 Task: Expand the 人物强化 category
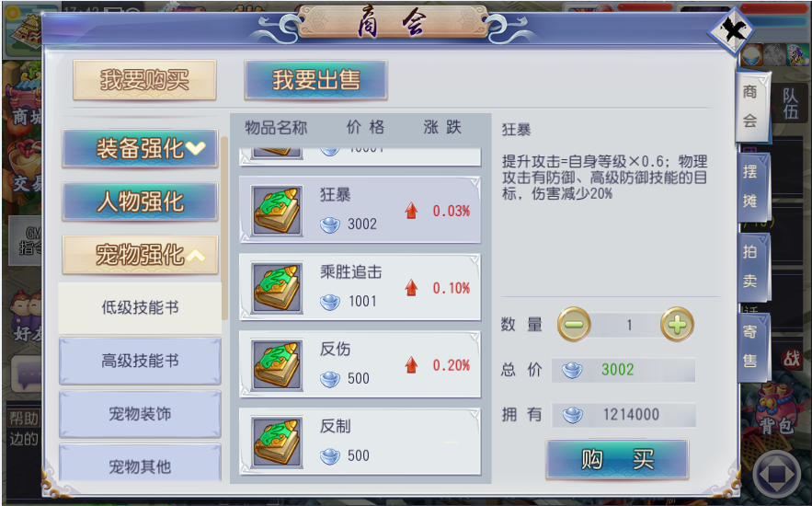(140, 201)
